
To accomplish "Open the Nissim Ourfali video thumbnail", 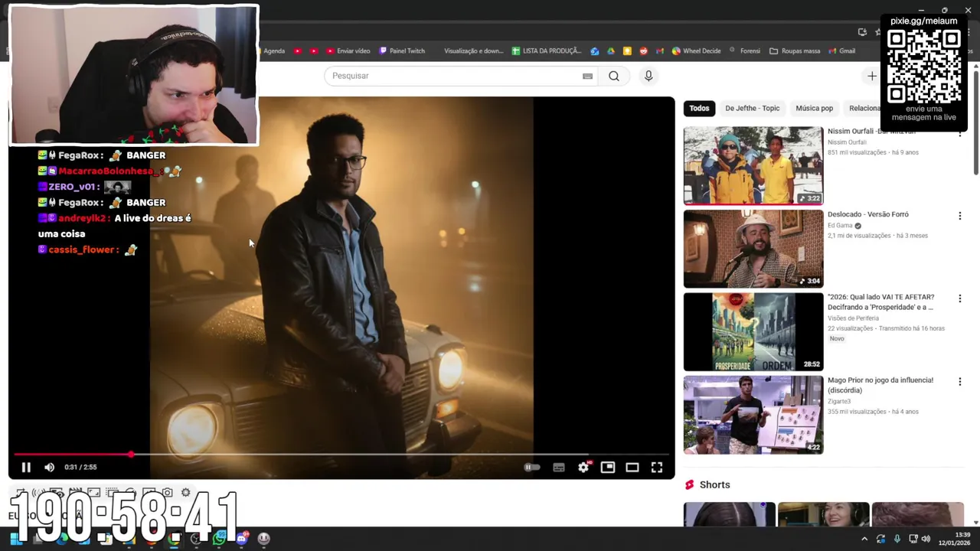I will coord(753,166).
